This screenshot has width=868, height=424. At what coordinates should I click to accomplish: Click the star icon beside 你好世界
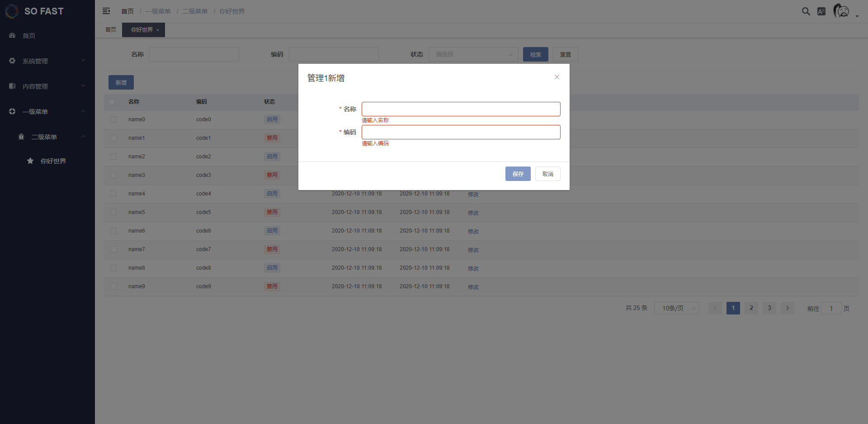coord(30,161)
